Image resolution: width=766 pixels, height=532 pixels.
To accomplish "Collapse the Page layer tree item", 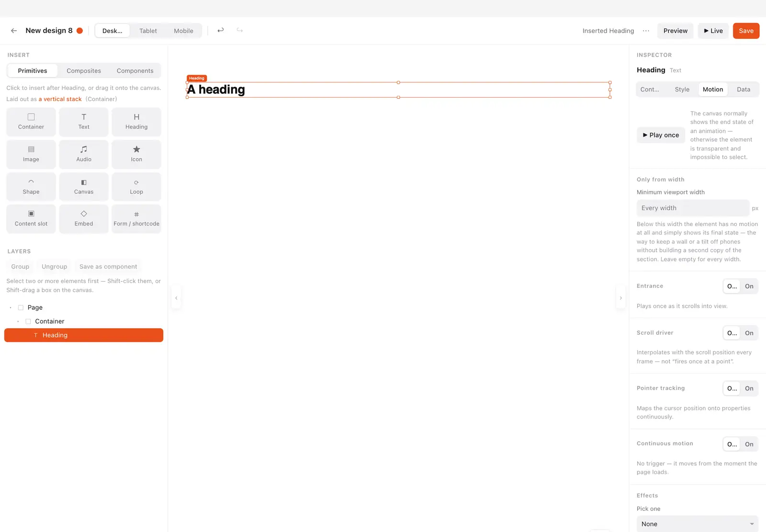I will [x=11, y=307].
